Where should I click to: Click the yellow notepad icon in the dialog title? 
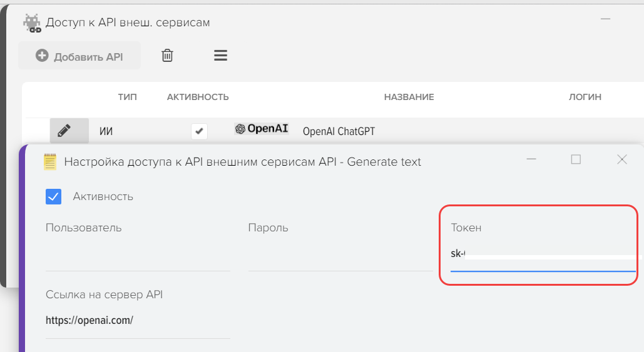pyautogui.click(x=50, y=162)
